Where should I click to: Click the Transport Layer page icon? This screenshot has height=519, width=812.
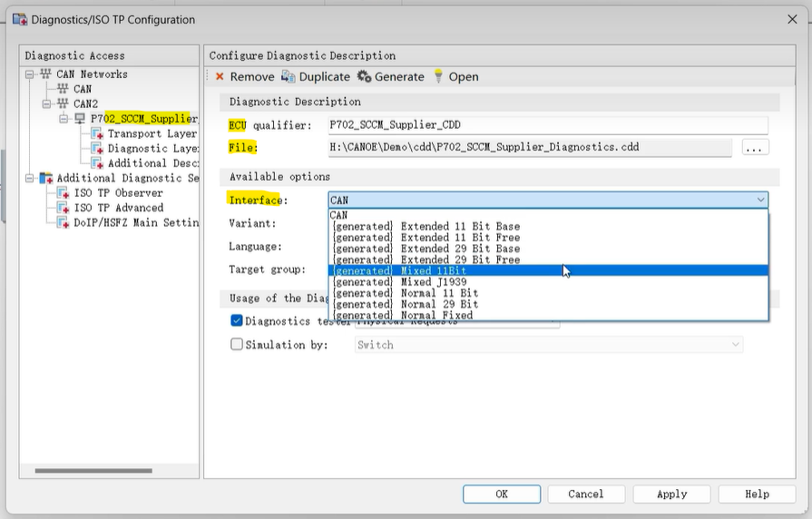click(x=97, y=133)
